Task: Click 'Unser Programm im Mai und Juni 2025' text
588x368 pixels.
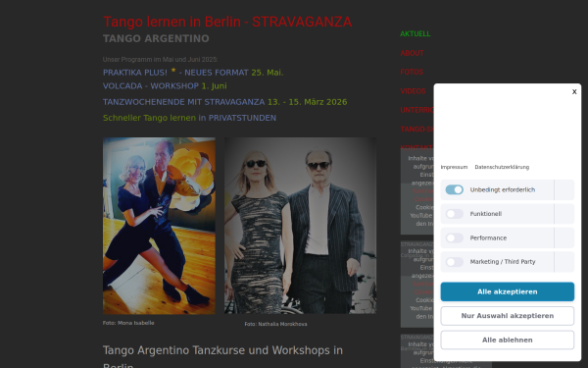Action: pyautogui.click(x=161, y=59)
